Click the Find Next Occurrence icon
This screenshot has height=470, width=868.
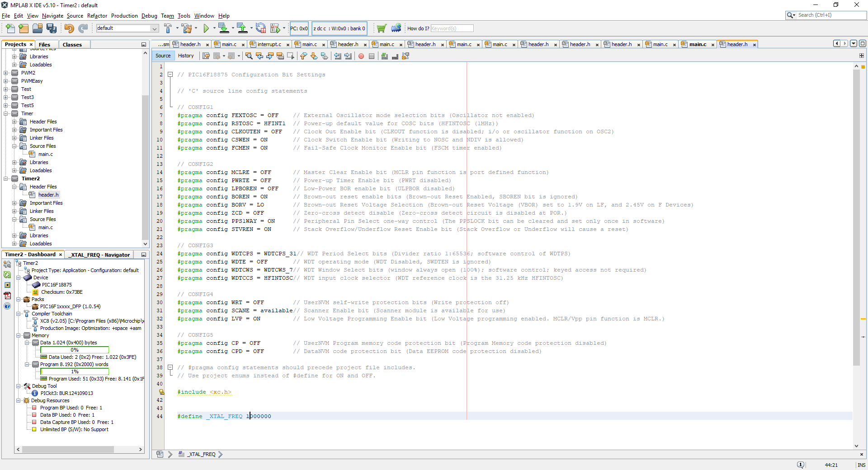[x=269, y=56]
